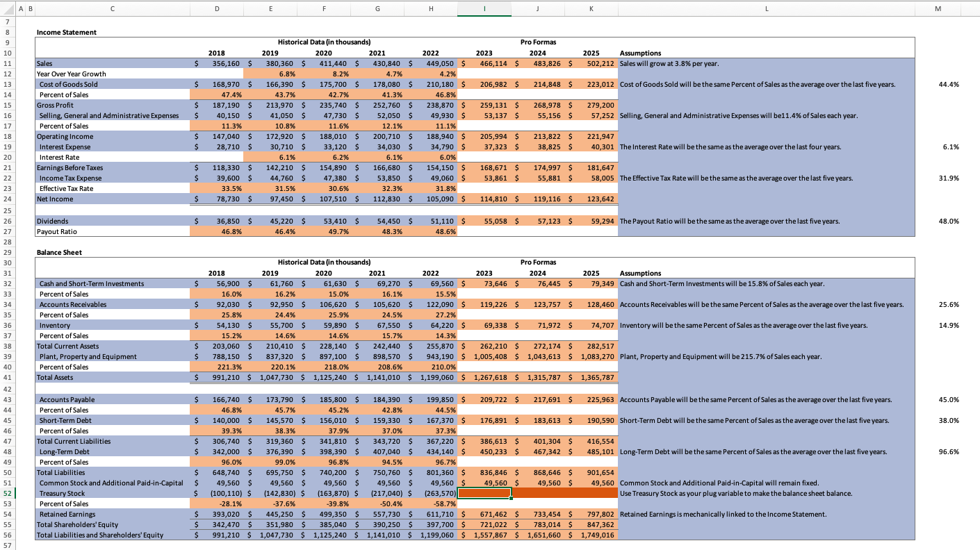
Task: Click "Selling, General and Administrative Expenses" label
Action: (x=109, y=115)
